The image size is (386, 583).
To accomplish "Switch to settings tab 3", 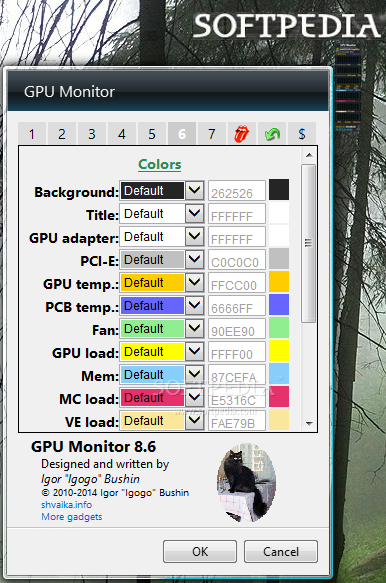I will coord(92,133).
